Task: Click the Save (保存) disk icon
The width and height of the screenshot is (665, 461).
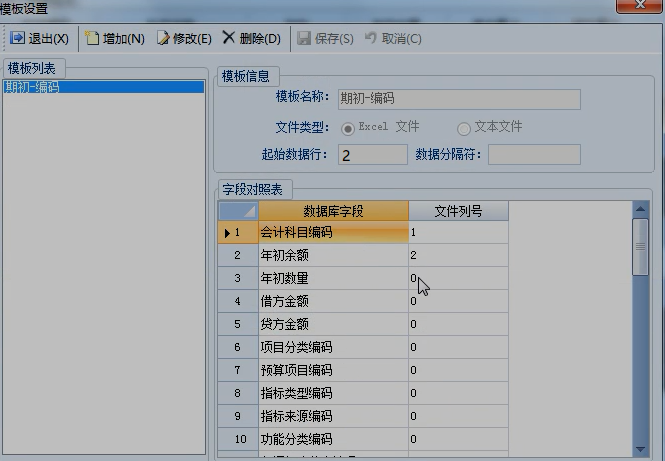Action: 304,39
